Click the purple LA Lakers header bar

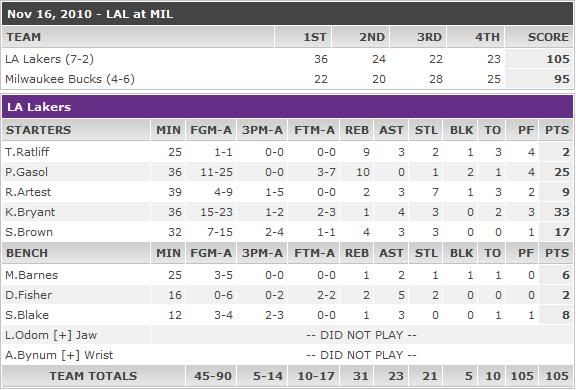click(287, 107)
